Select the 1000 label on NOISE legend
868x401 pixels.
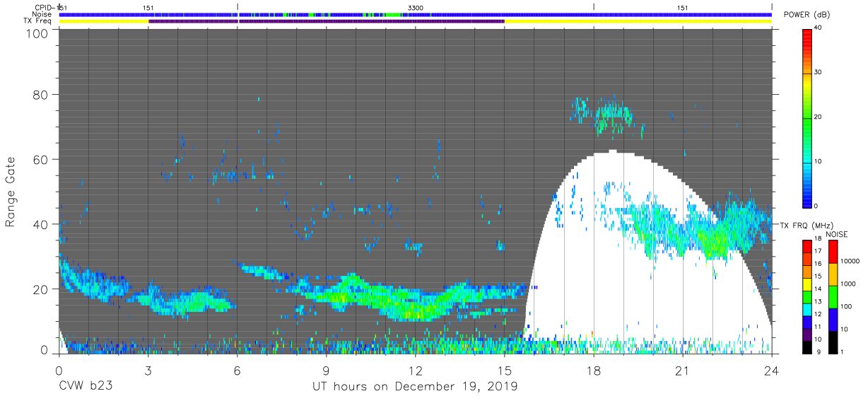pos(848,284)
